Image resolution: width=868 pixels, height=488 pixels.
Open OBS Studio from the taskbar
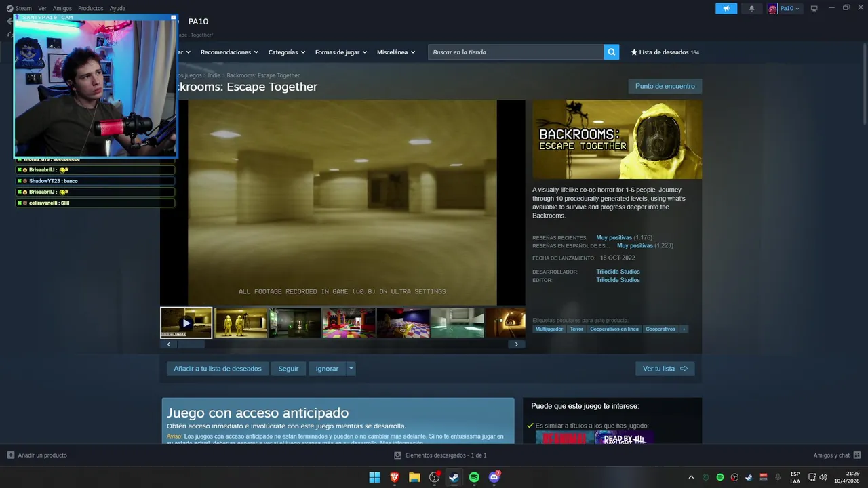[435, 477]
